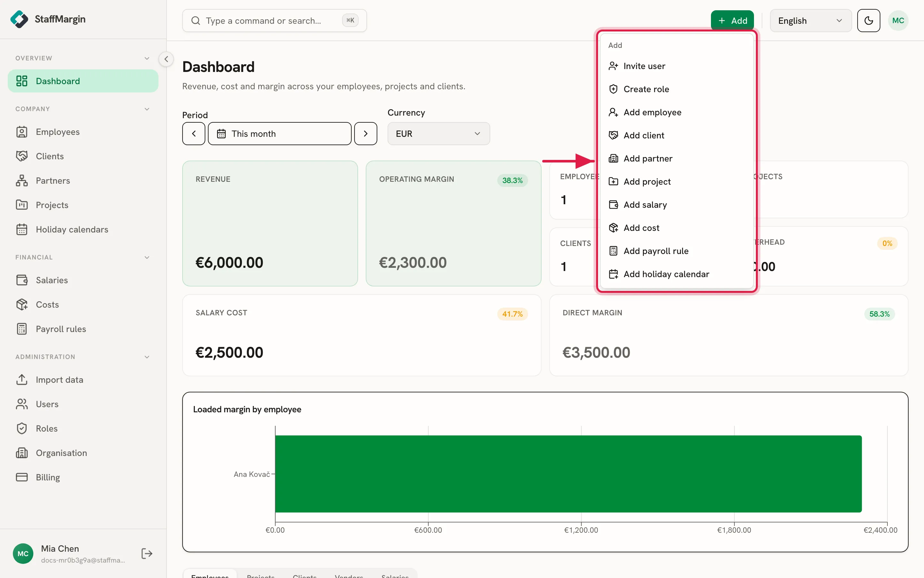Image resolution: width=924 pixels, height=578 pixels.
Task: Collapse the Overview section
Action: [147, 58]
